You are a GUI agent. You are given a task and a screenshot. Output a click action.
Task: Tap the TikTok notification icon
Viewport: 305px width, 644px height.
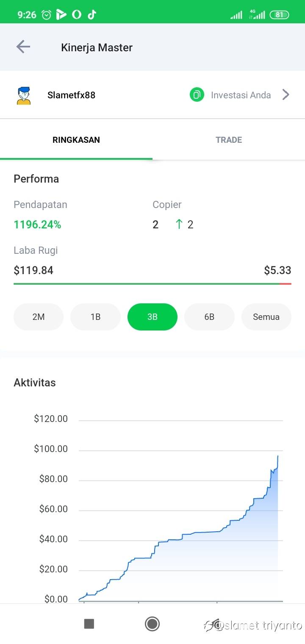pyautogui.click(x=92, y=14)
